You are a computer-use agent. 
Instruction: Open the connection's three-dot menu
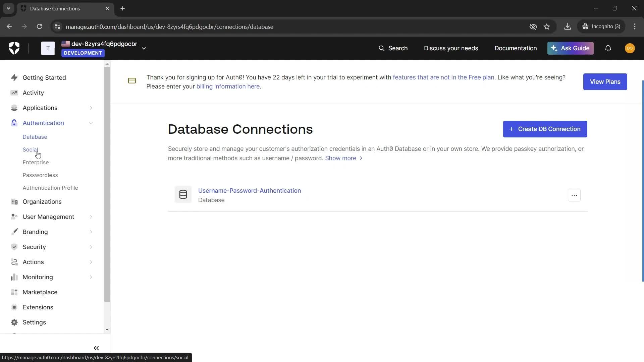pos(574,195)
